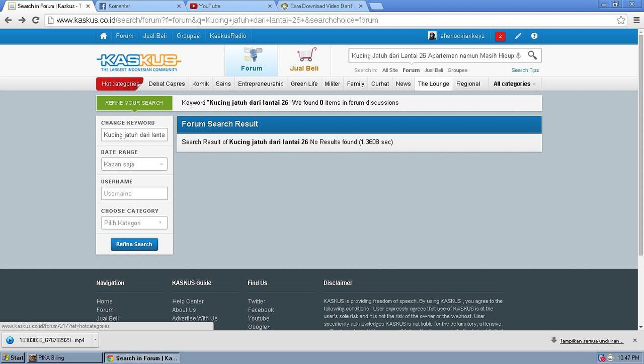Click the KASKUS logo
This screenshot has height=364, width=644.
(x=138, y=62)
